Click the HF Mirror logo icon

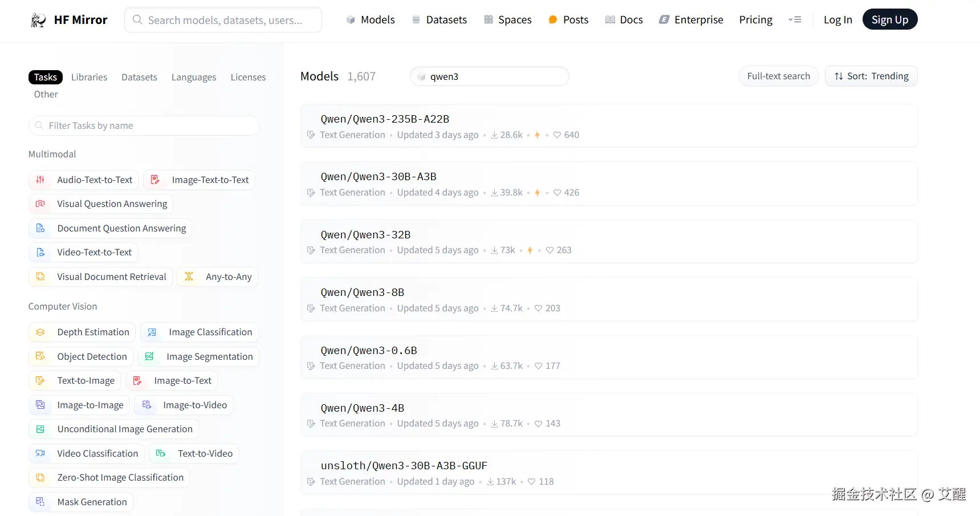click(38, 20)
